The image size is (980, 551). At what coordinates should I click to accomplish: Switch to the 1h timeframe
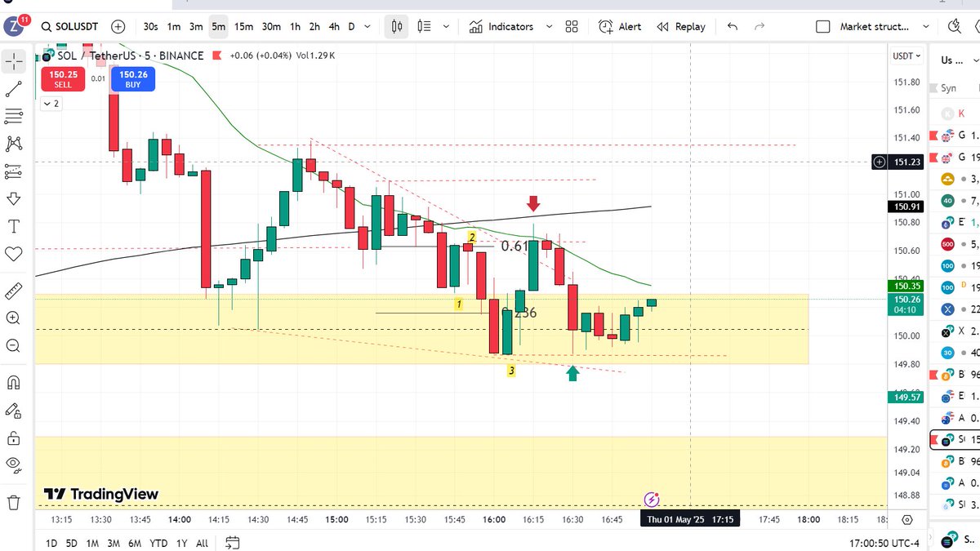pyautogui.click(x=295, y=26)
